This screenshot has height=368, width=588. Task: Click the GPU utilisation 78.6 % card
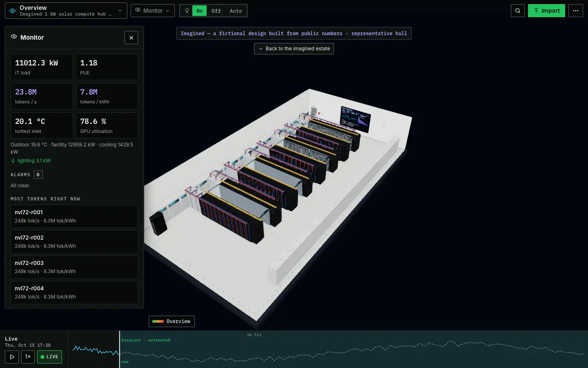click(107, 126)
